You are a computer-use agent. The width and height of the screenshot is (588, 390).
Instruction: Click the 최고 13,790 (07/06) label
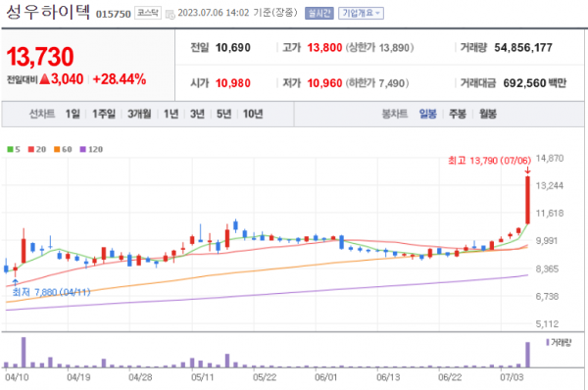pos(489,161)
